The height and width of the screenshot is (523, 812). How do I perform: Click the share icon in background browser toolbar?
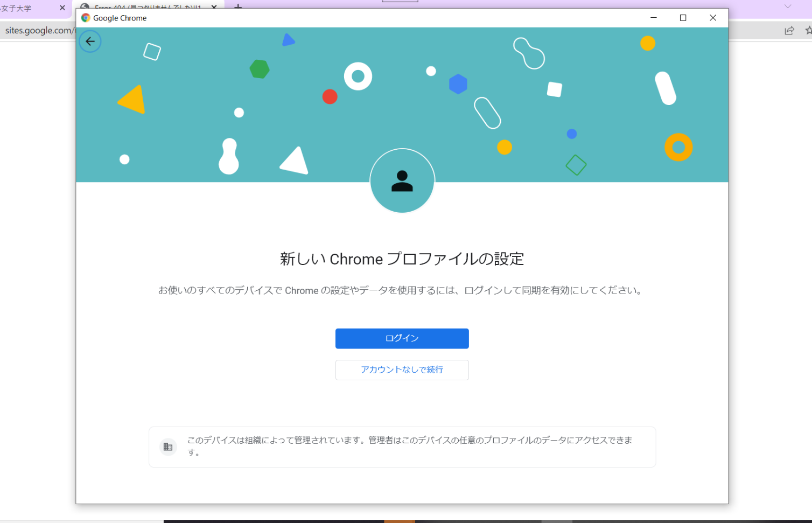coord(789,31)
